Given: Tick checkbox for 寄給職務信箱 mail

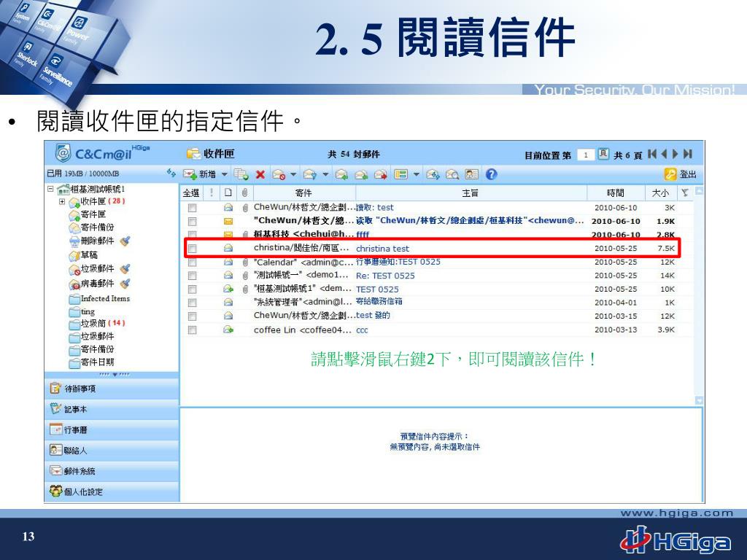Looking at the screenshot, I should pos(192,303).
